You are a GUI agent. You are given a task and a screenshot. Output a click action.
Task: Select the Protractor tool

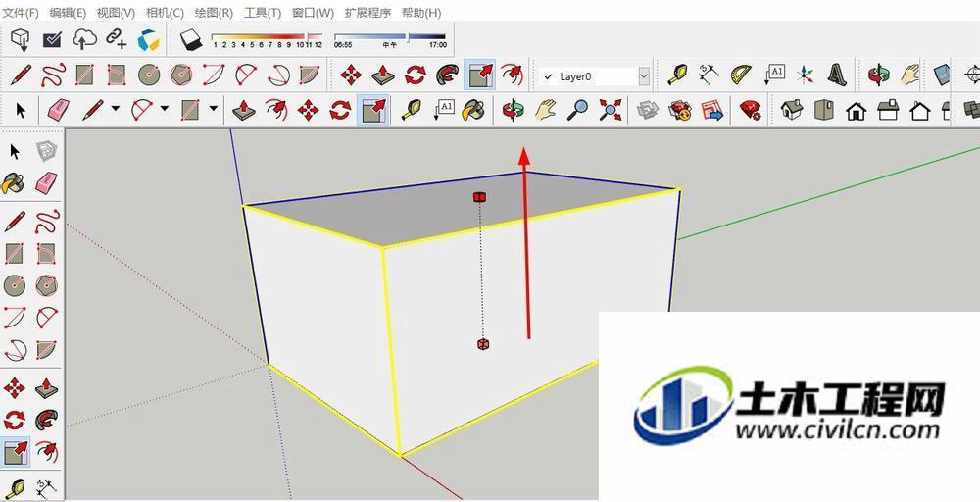coord(742,75)
